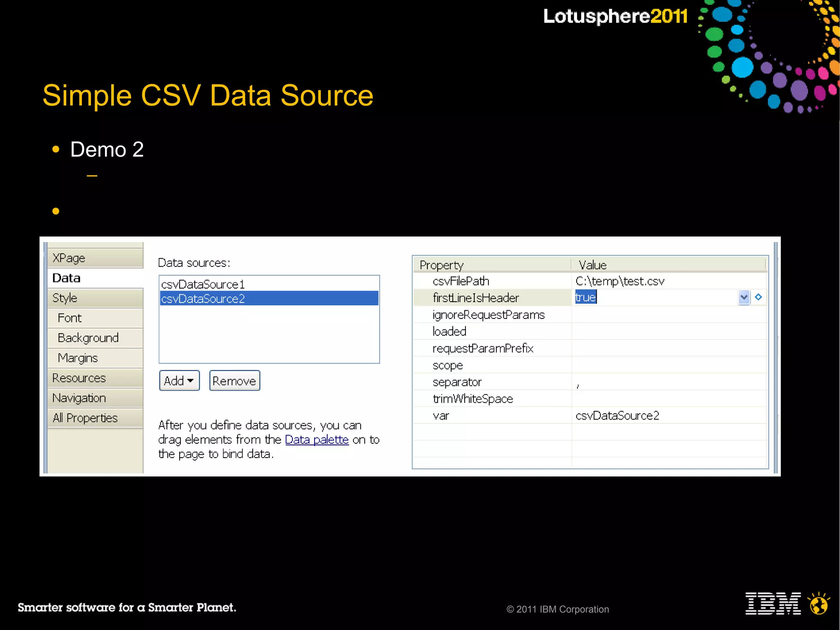Open the Data palette link
Viewport: 840px width, 630px height.
click(x=317, y=440)
